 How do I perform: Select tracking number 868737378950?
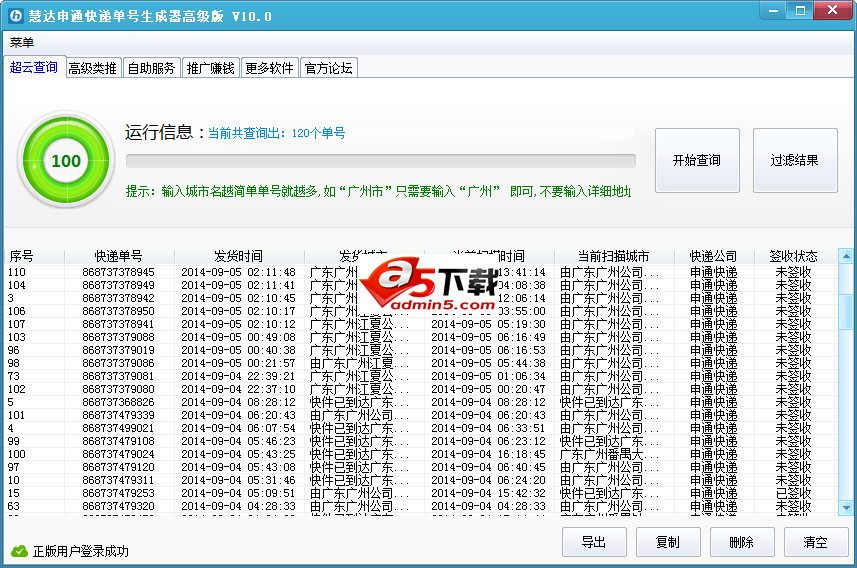[x=119, y=311]
